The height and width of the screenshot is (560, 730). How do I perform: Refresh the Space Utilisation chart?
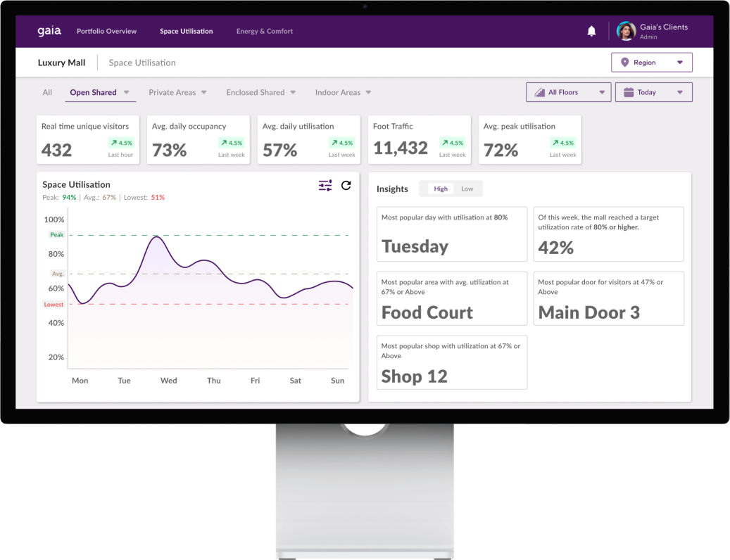point(345,186)
